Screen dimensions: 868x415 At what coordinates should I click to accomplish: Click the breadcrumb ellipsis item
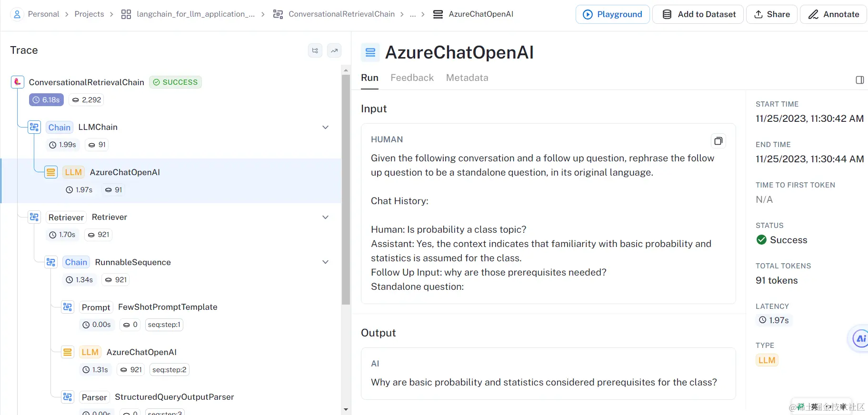pos(413,14)
